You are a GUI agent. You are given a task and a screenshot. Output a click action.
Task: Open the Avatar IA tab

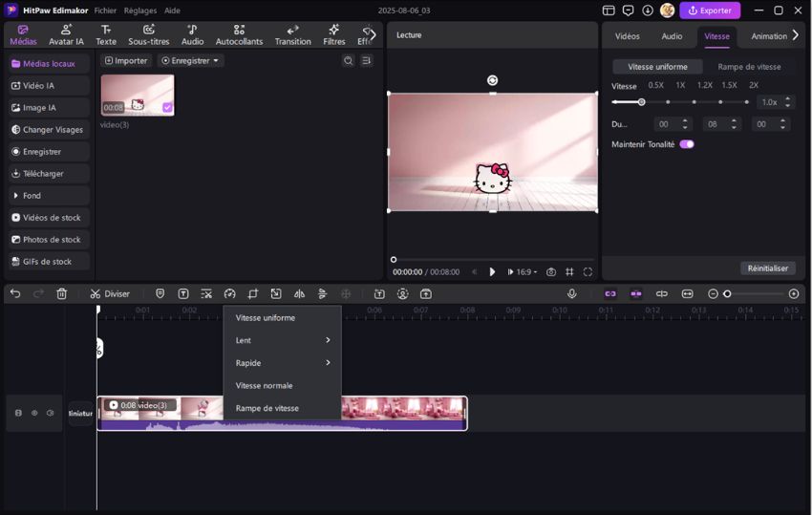[x=66, y=35]
